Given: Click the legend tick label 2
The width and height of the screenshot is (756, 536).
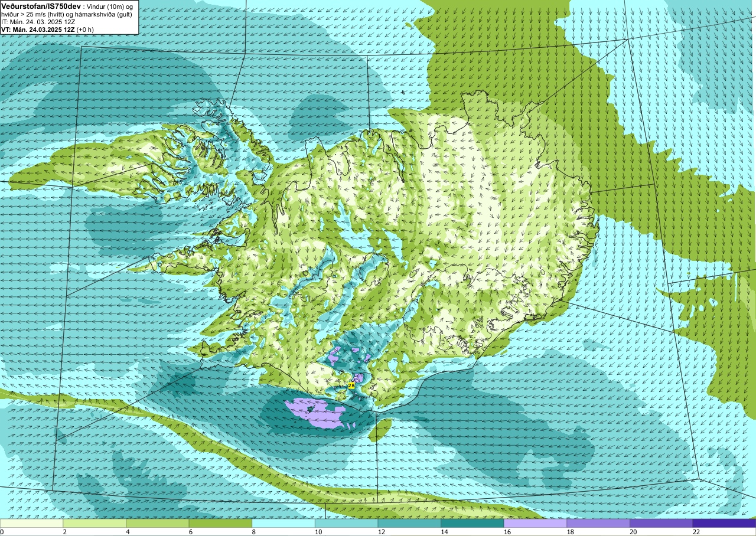Looking at the screenshot, I should coord(64,532).
